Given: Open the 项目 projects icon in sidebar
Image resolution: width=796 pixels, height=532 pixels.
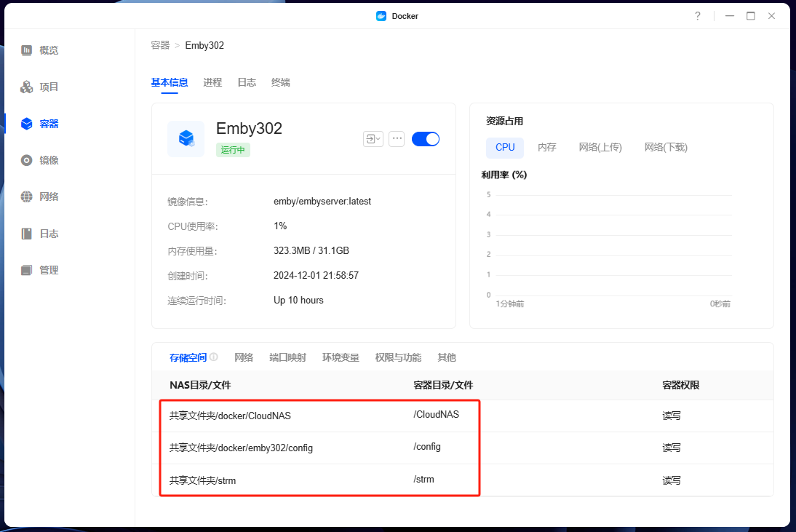Looking at the screenshot, I should [26, 87].
